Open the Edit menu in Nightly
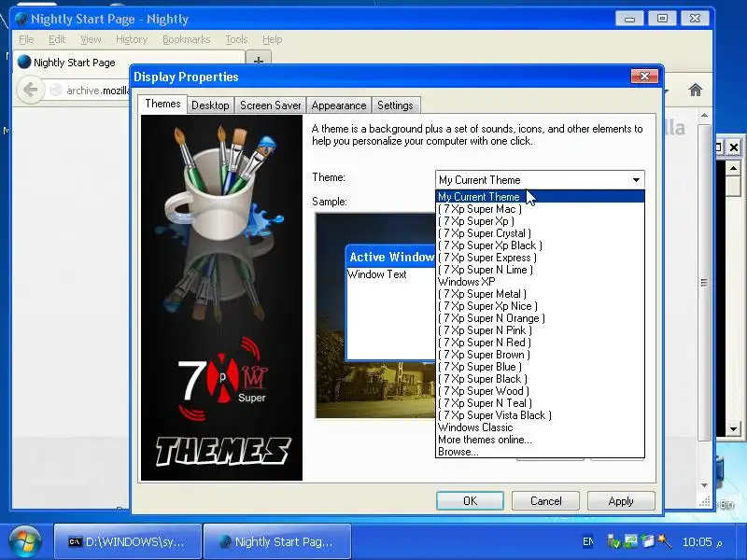 pyautogui.click(x=57, y=39)
